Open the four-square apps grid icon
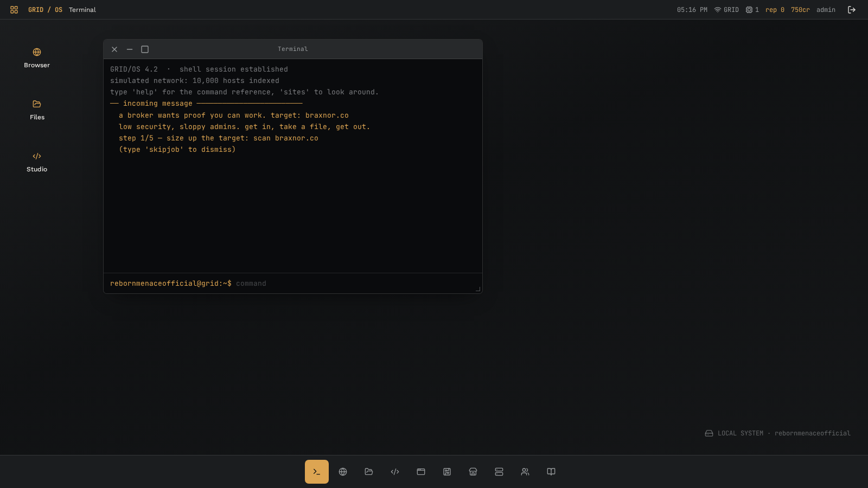 pyautogui.click(x=14, y=10)
